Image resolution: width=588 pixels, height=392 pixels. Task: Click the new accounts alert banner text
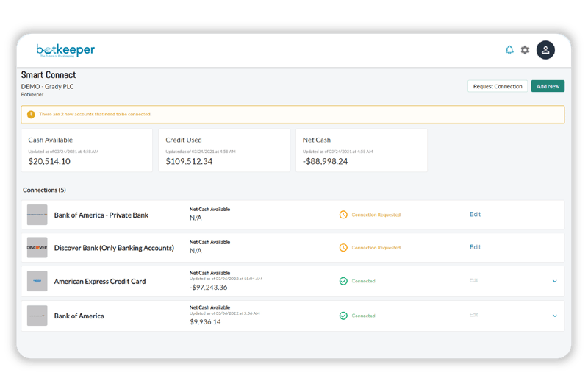pos(96,115)
